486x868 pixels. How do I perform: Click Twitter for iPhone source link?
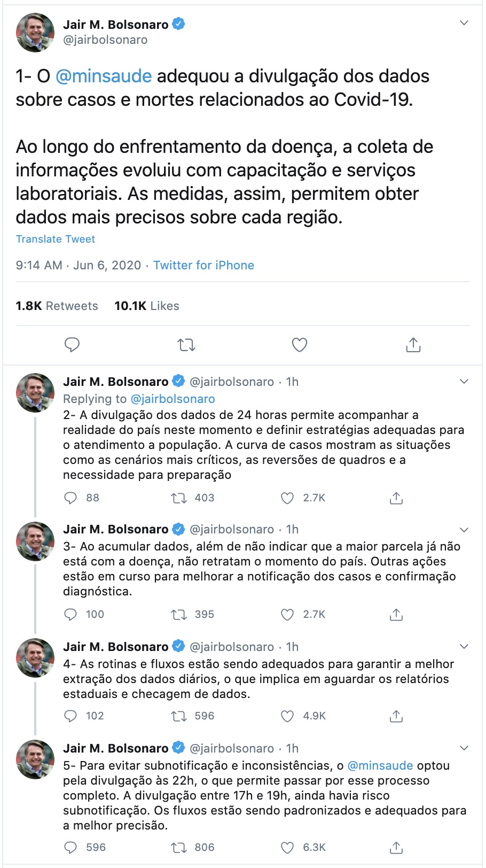pos(204,265)
